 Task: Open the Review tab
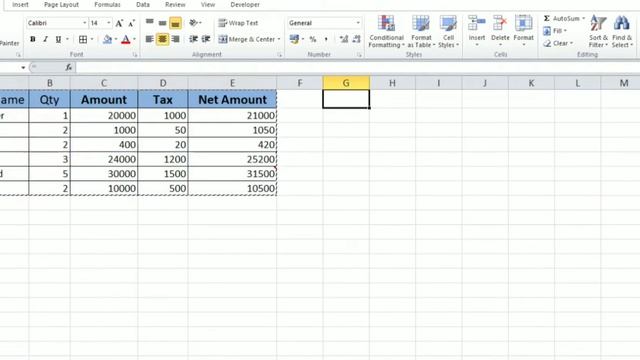tap(175, 5)
